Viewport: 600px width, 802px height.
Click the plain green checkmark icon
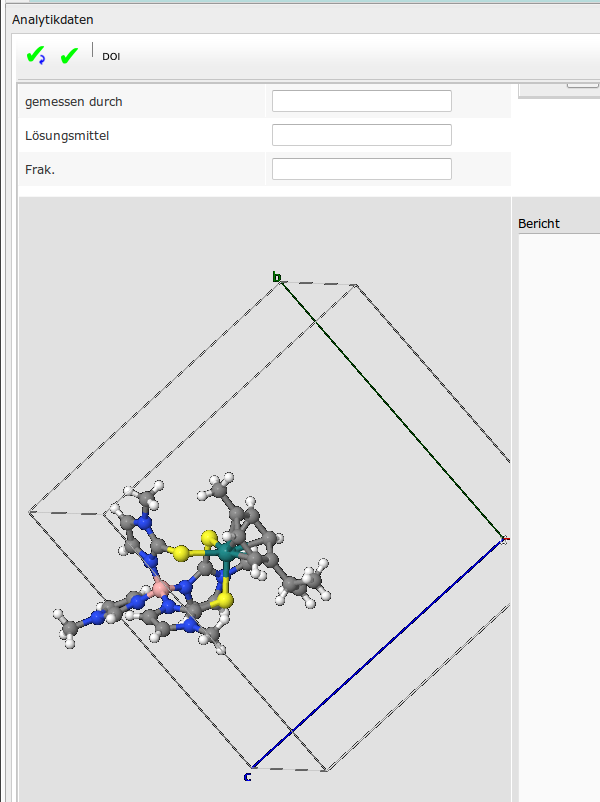pos(69,56)
